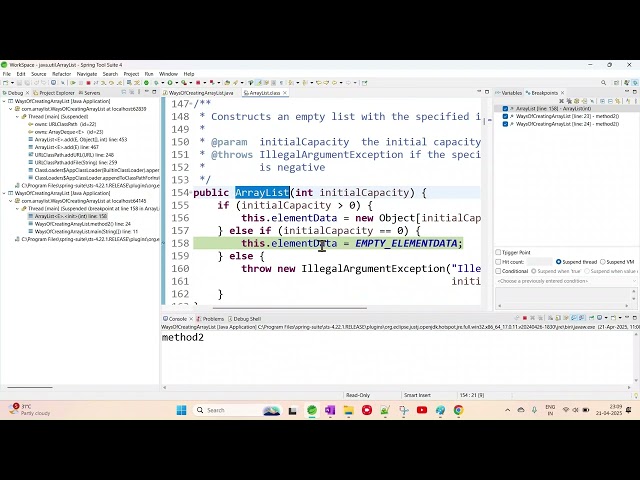Click the New file toolbar icon
Screen dimensions: 640x480
coord(6,82)
